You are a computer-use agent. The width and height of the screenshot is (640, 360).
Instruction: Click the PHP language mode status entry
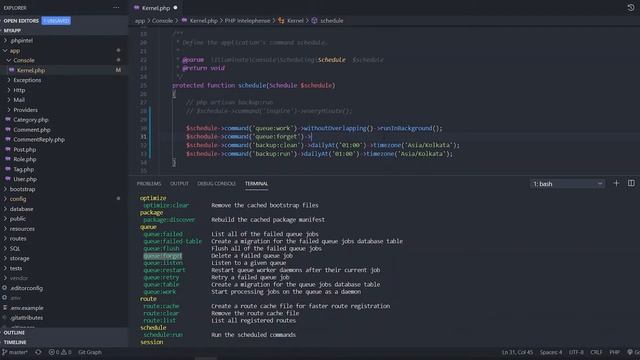click(x=614, y=352)
